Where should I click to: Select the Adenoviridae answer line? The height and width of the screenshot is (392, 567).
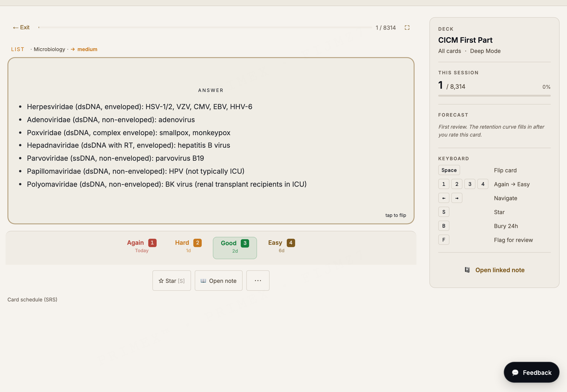click(x=111, y=120)
